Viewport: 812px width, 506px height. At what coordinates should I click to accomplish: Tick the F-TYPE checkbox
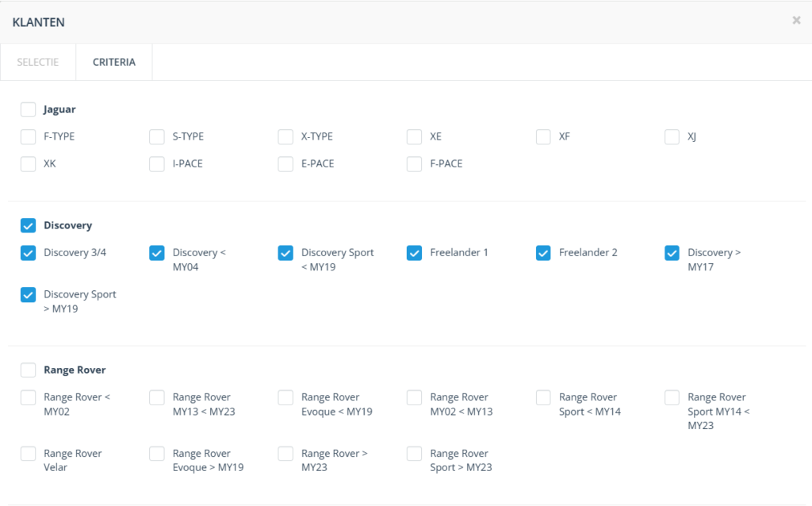28,136
